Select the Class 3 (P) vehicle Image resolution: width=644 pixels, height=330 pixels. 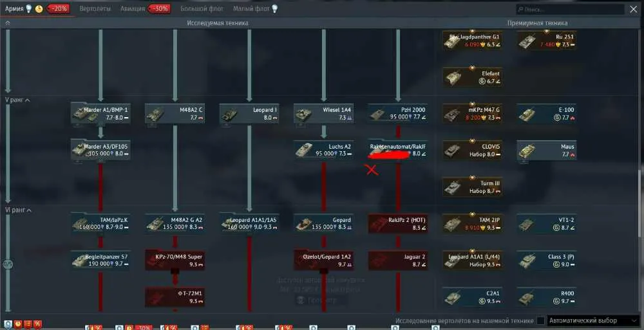tap(547, 260)
